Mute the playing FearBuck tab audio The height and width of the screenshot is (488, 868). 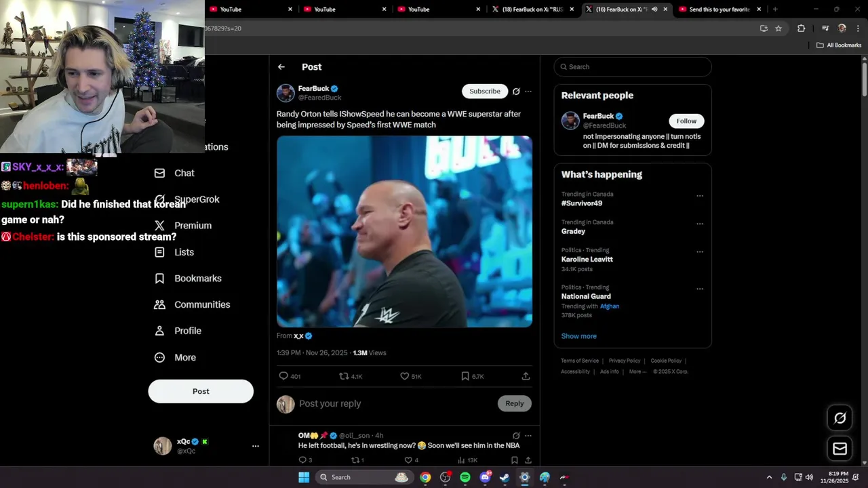(x=654, y=9)
